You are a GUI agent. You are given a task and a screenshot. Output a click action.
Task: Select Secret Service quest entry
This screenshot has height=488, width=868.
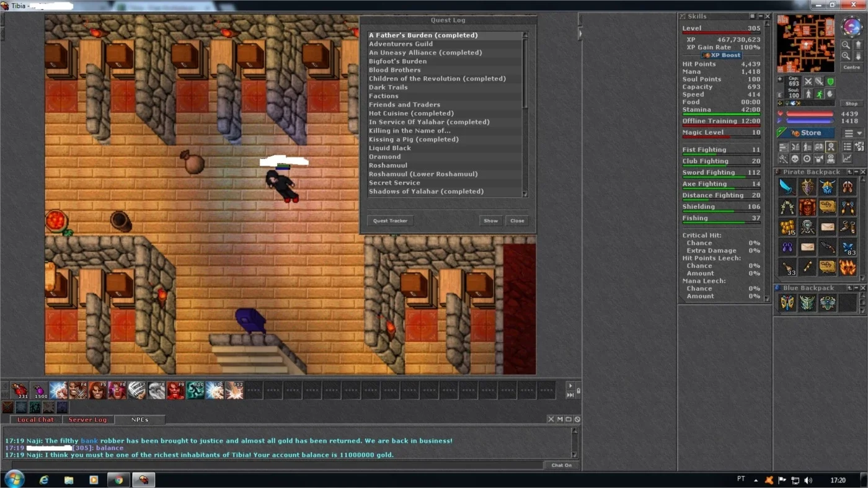[x=445, y=183]
